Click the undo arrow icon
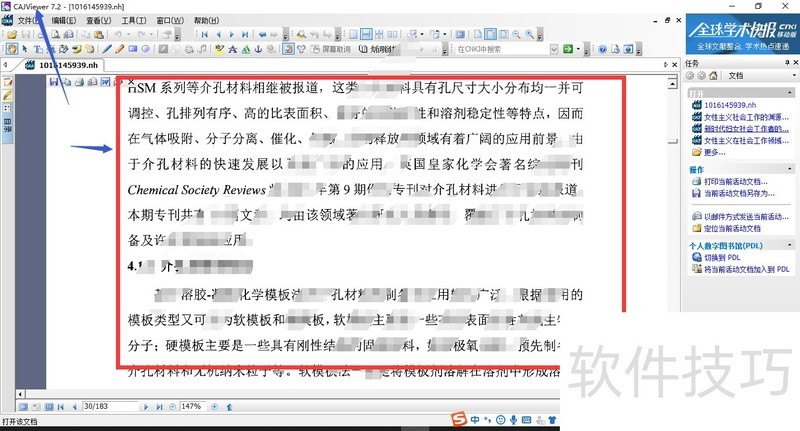Screen dimensions: 800x431 (x=118, y=35)
